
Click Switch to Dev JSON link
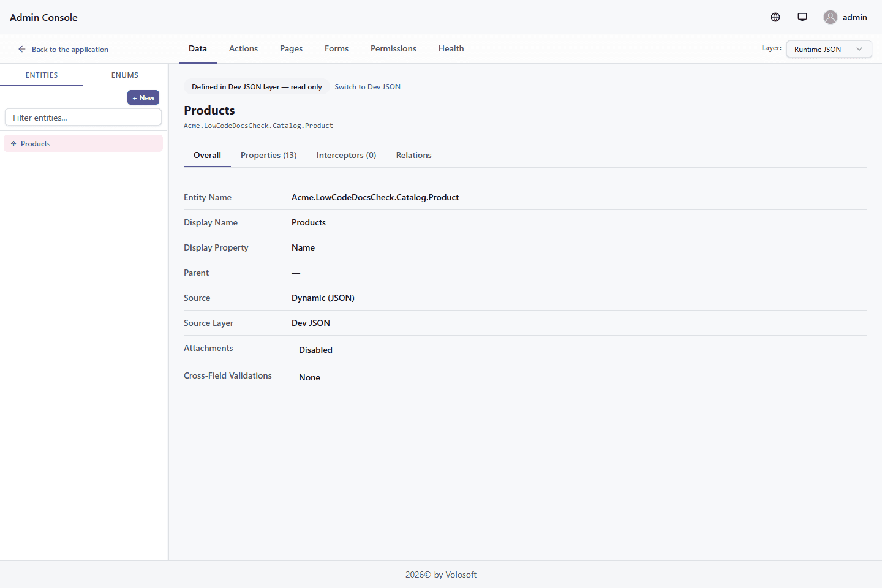(367, 87)
